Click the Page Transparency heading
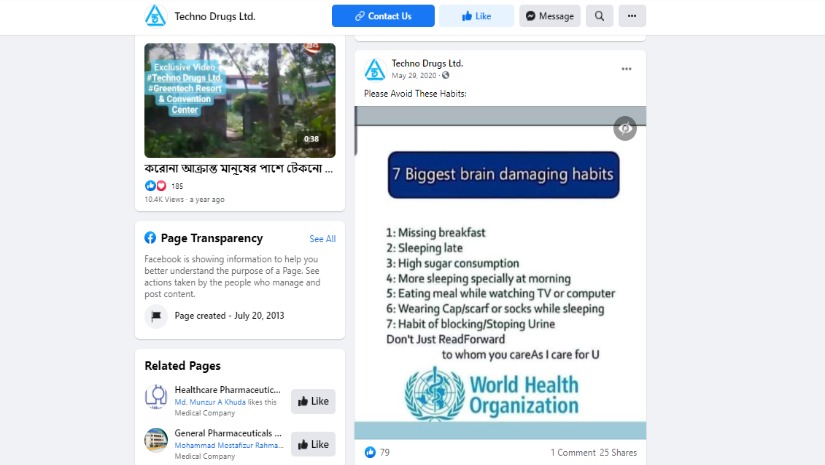 click(212, 238)
